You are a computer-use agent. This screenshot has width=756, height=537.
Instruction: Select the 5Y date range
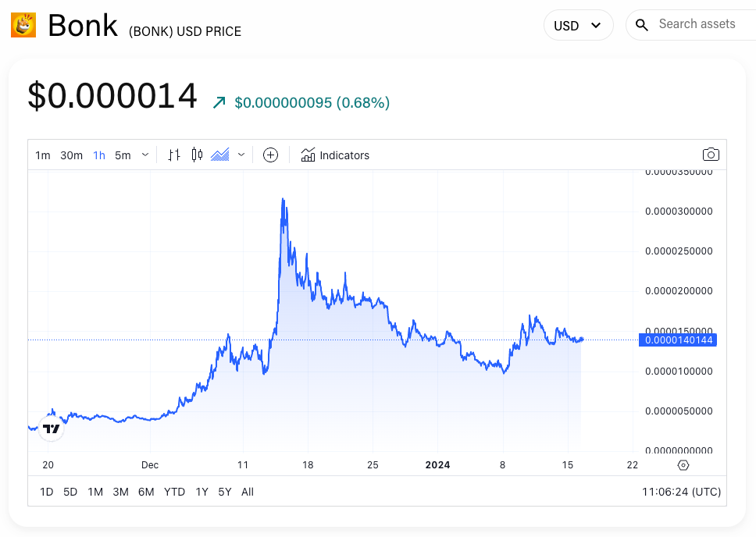225,492
